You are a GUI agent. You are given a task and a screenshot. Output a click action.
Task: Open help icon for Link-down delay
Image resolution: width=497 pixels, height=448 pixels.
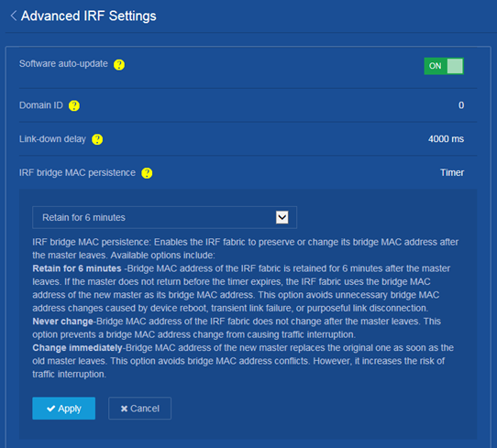[x=97, y=139]
